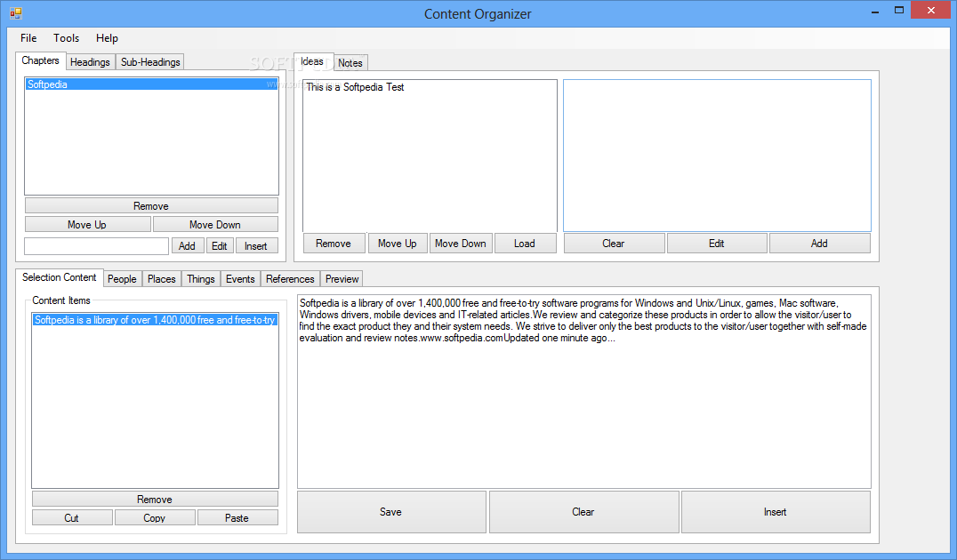Select the 'Softpedia is a library' content item
The height and width of the screenshot is (560, 957).
coord(155,320)
